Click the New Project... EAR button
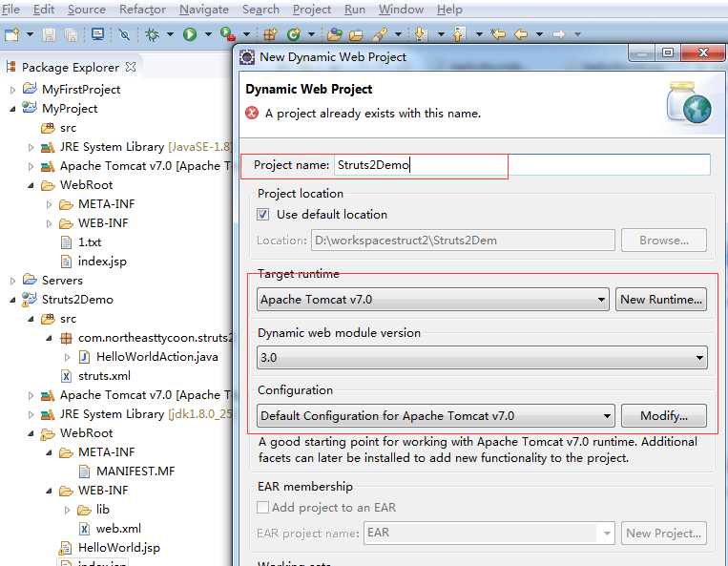The width and height of the screenshot is (728, 566). 664,533
